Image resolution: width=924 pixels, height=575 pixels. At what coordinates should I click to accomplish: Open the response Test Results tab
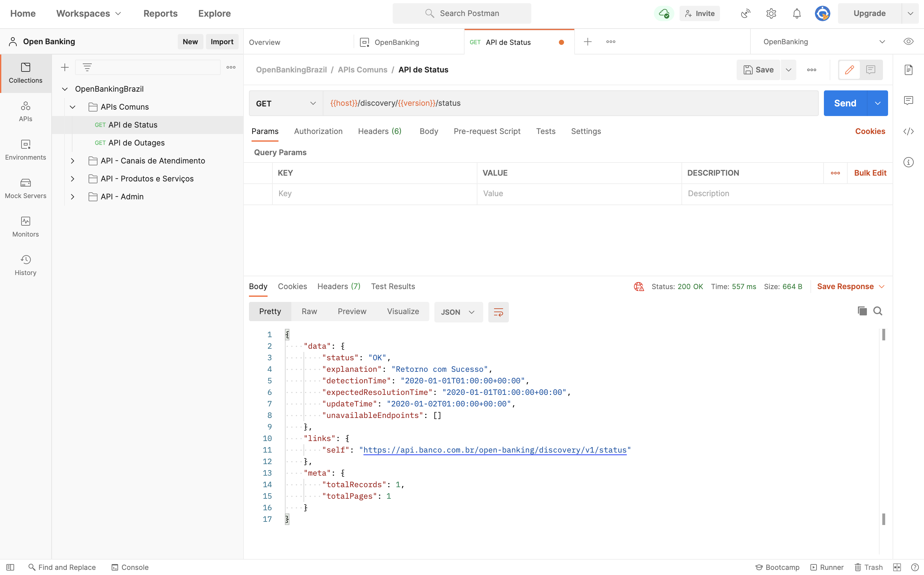(x=393, y=286)
